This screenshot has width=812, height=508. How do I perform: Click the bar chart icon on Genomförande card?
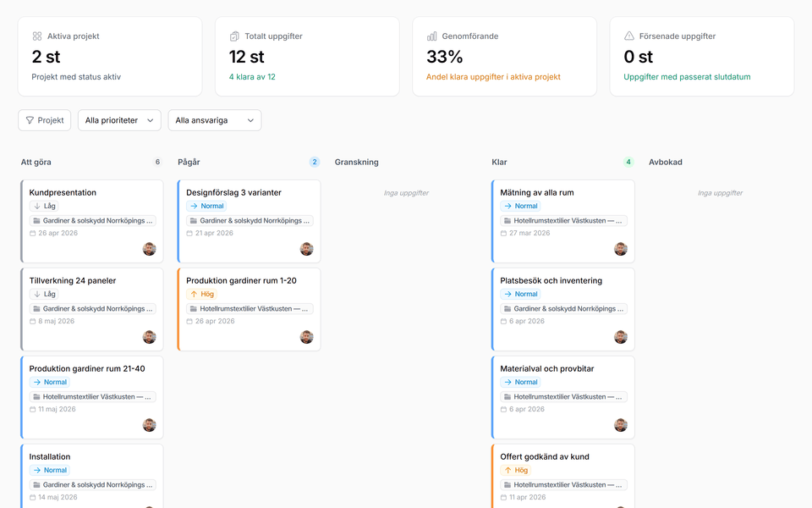(x=431, y=36)
